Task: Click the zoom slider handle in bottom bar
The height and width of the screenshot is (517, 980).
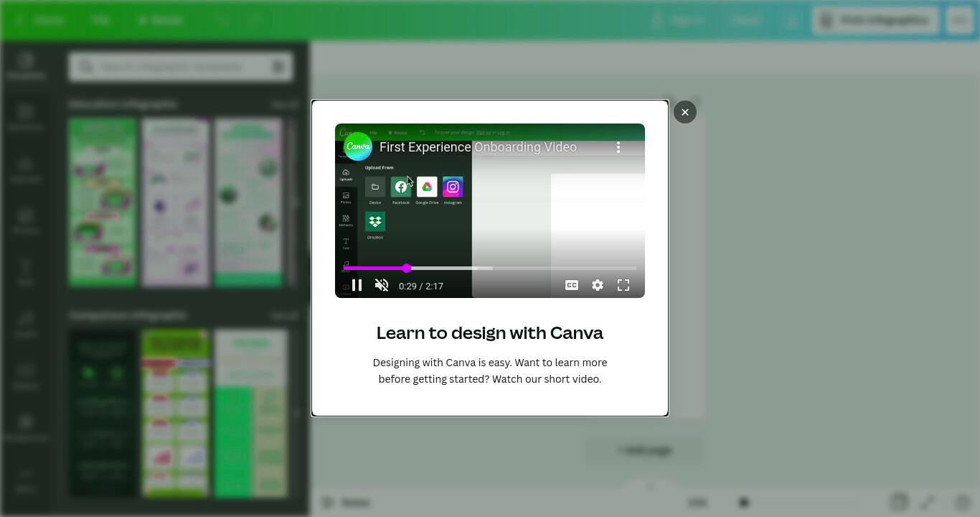Action: pyautogui.click(x=744, y=503)
